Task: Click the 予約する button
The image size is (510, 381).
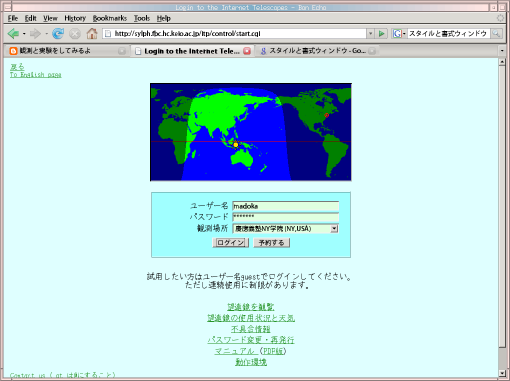Action: point(271,243)
